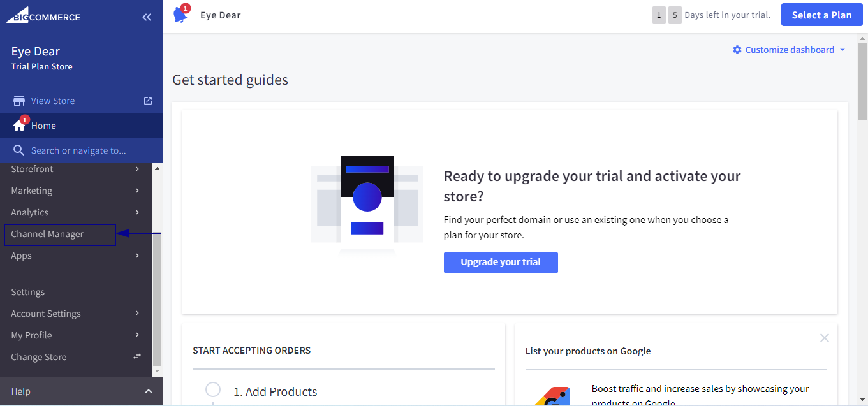Click the trial days digit 5 box
868x406 pixels.
click(x=675, y=15)
